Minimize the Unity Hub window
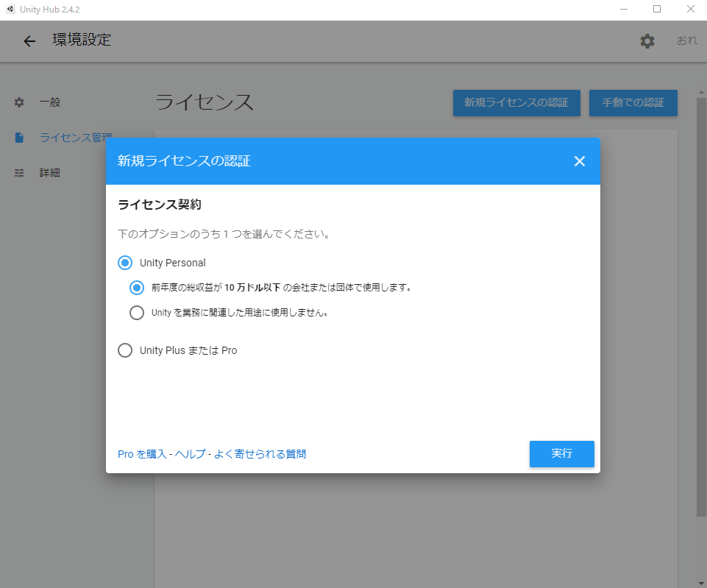707x588 pixels. pyautogui.click(x=624, y=9)
